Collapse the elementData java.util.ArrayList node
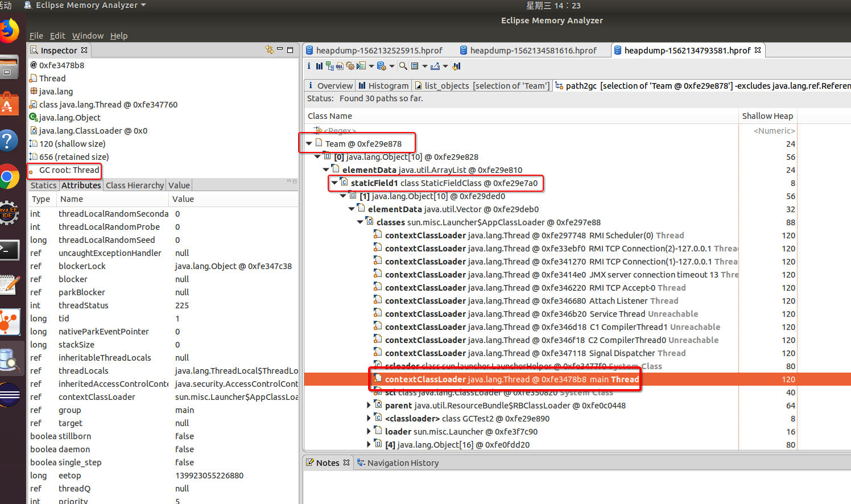The height and width of the screenshot is (504, 851). [327, 170]
